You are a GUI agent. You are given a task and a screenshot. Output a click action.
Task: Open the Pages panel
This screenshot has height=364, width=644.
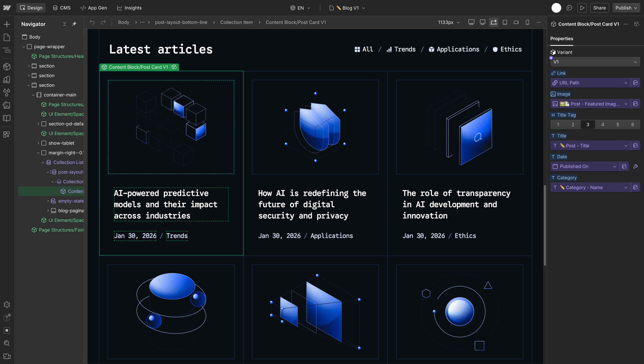[7, 37]
